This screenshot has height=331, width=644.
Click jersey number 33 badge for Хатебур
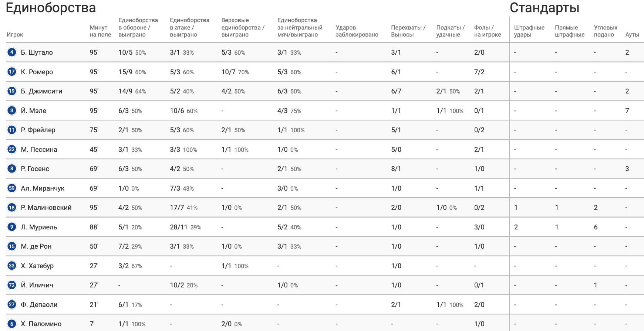12,266
